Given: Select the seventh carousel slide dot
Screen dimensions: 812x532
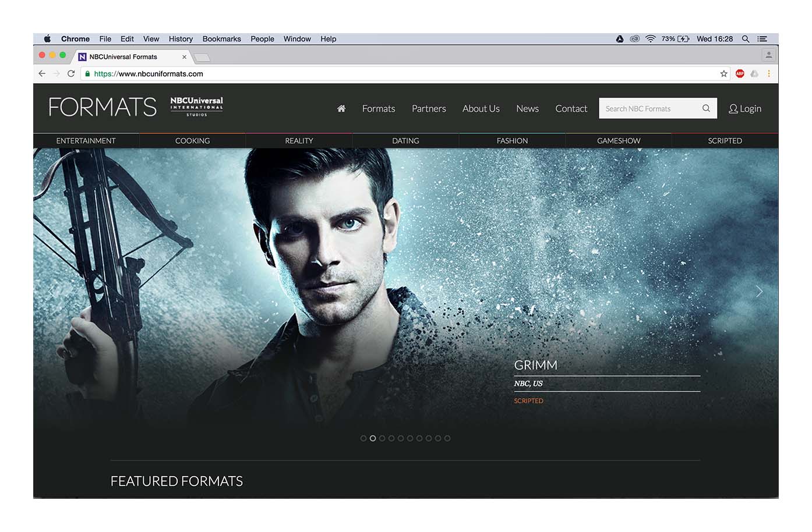Looking at the screenshot, I should [x=419, y=438].
